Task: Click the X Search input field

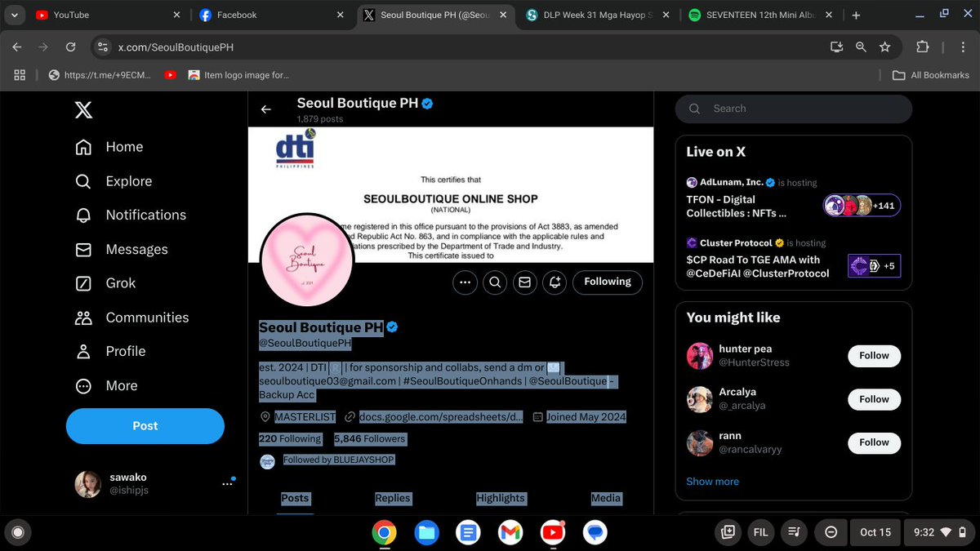Action: (x=794, y=109)
